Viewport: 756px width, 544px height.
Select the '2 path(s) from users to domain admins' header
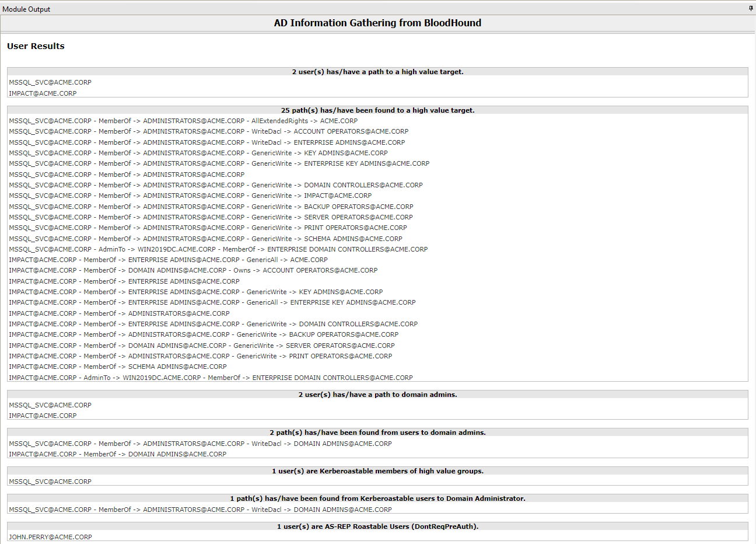[377, 433]
